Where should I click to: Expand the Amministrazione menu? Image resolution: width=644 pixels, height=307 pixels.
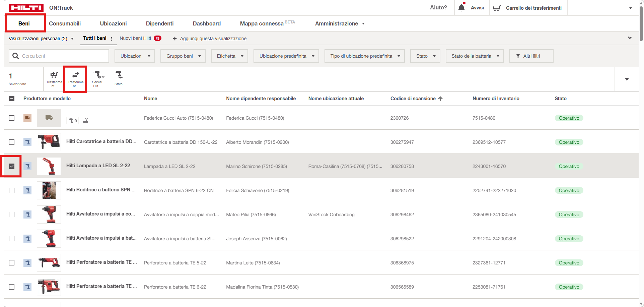(340, 23)
